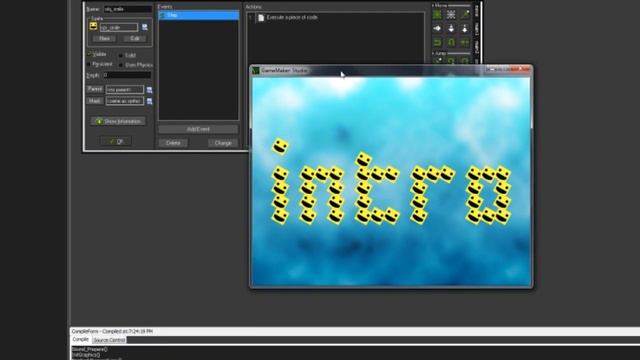The image size is (640, 360).
Task: Click the object Name input field
Action: (x=127, y=9)
